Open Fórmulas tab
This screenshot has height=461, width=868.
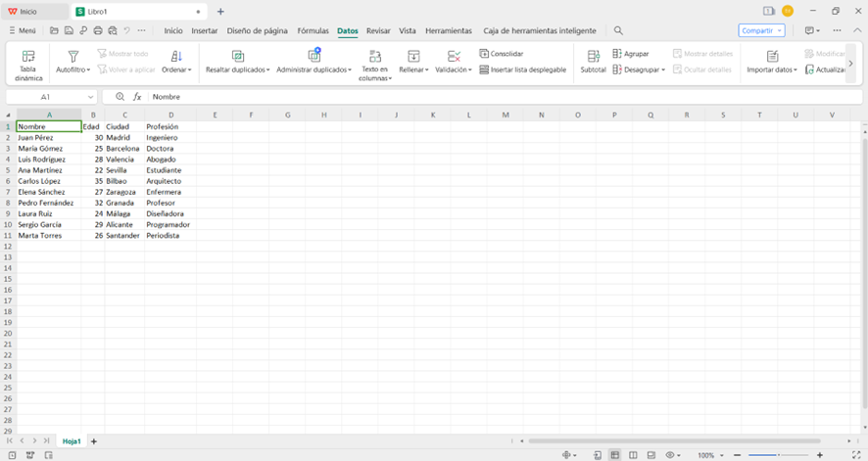point(313,30)
